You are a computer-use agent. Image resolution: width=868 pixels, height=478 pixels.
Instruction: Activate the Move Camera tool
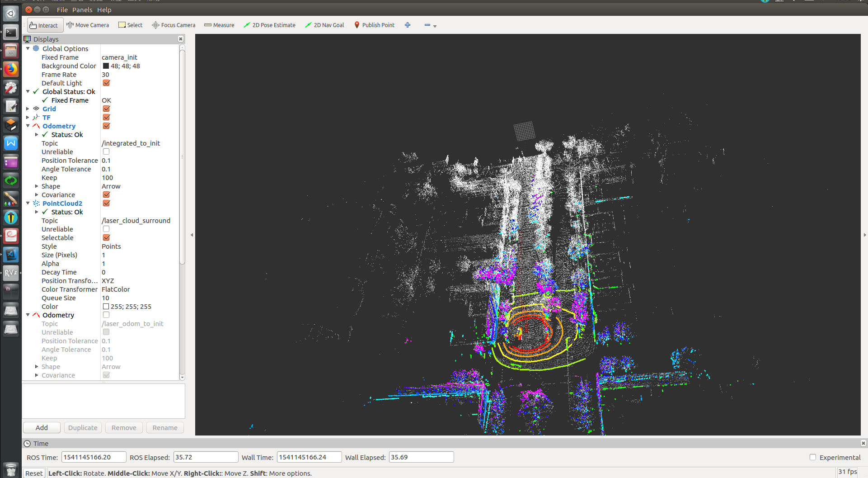[x=88, y=25]
